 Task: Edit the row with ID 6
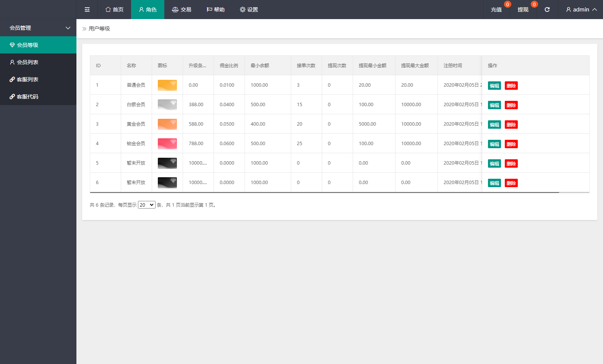494,183
